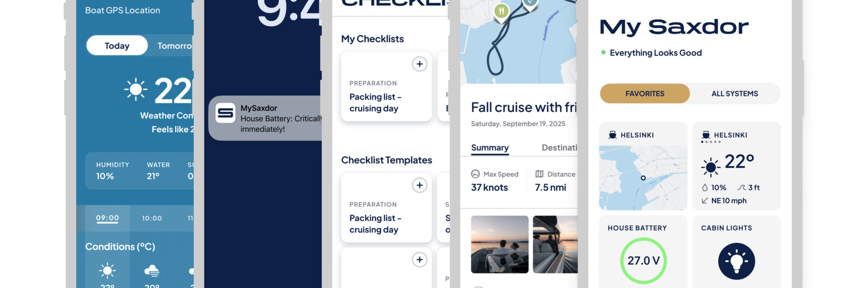Tap the Cabin Lights bulb icon
Image resolution: width=868 pixels, height=288 pixels.
pyautogui.click(x=736, y=261)
